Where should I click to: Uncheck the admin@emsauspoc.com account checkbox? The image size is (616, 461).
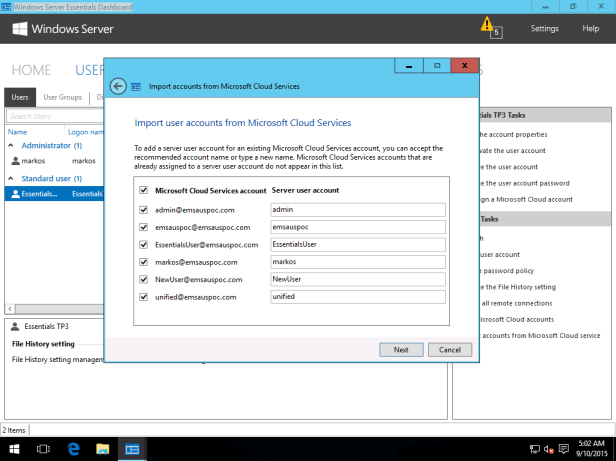(144, 210)
